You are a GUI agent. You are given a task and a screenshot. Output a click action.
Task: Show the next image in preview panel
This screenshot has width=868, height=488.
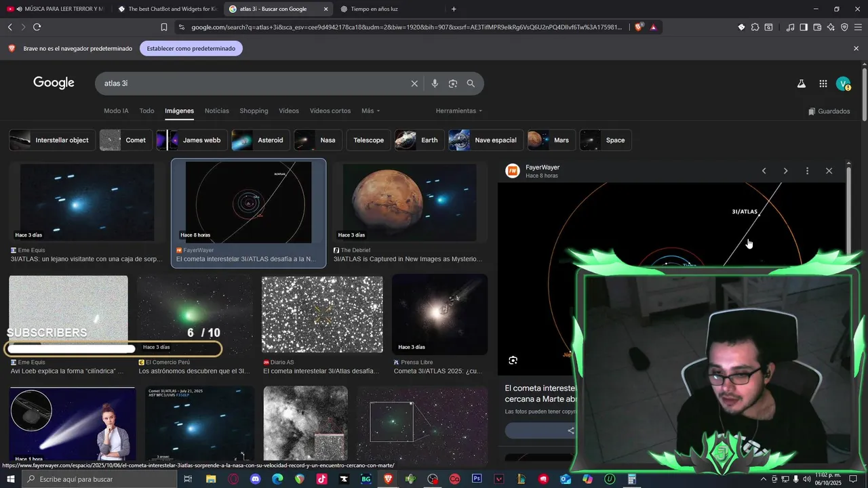point(786,171)
